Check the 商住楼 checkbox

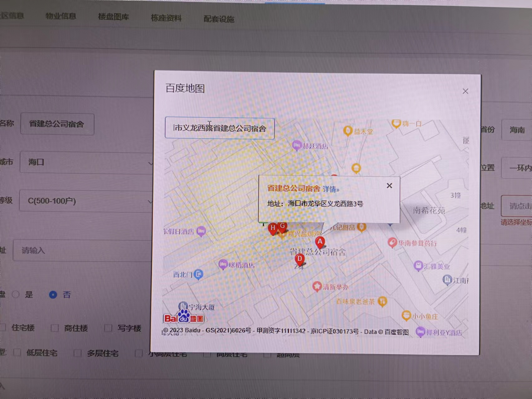(55, 328)
